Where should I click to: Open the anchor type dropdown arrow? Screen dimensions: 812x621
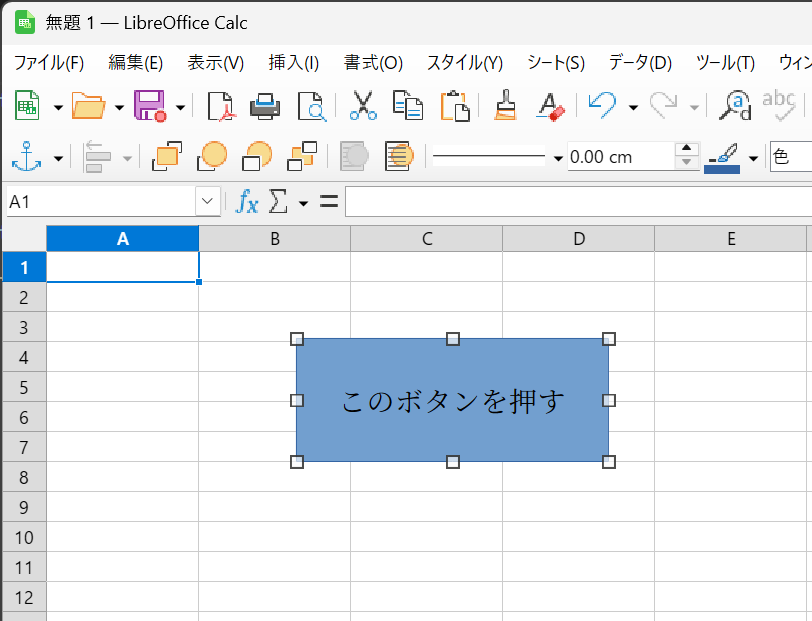pyautogui.click(x=58, y=157)
